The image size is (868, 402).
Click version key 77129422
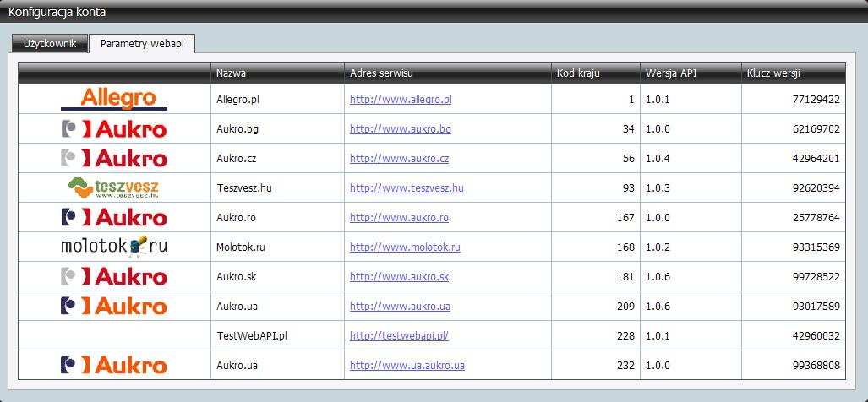point(816,100)
